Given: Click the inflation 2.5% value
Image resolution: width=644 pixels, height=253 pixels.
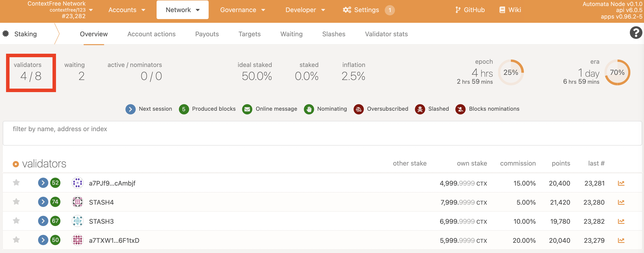Looking at the screenshot, I should [353, 76].
